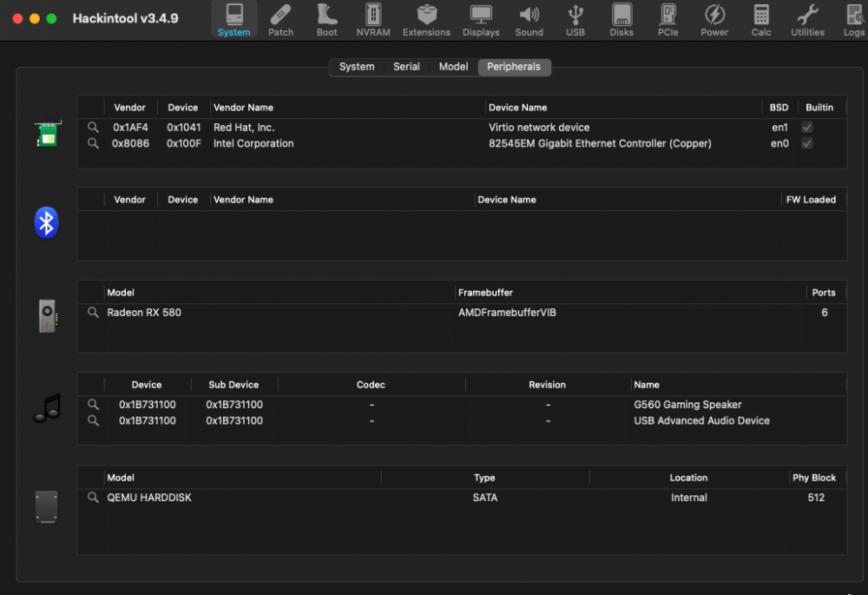This screenshot has width=868, height=595.
Task: Click the SATA type cell
Action: 485,498
